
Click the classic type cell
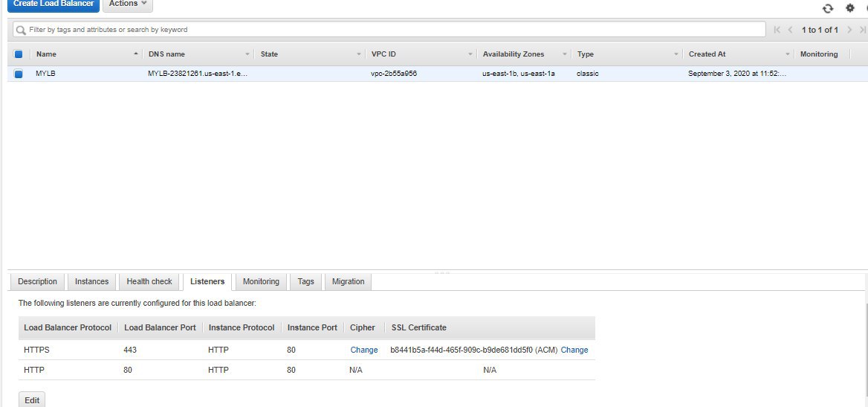click(x=587, y=73)
